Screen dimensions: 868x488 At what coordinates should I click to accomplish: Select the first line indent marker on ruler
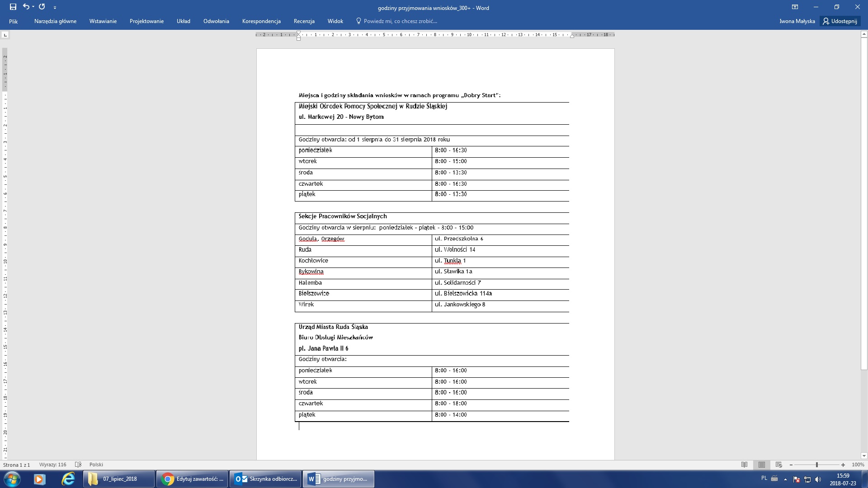pyautogui.click(x=298, y=33)
